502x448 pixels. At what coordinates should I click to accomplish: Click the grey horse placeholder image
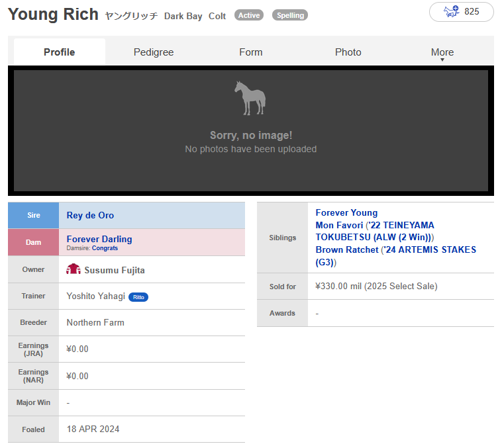pos(250,98)
